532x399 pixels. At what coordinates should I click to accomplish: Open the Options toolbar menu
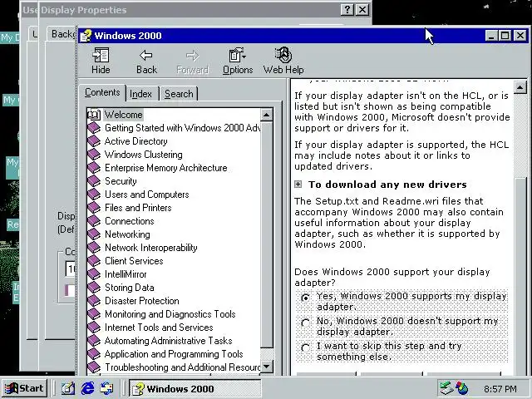click(238, 62)
